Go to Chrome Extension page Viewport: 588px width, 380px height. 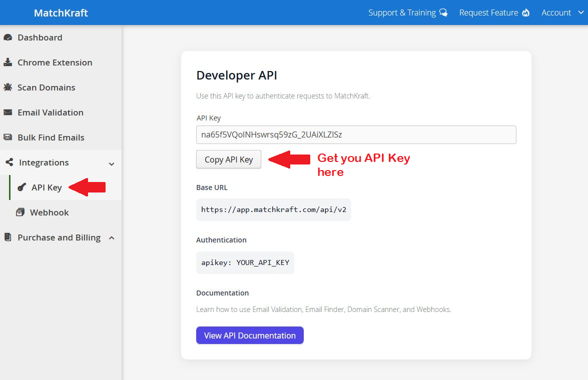click(55, 62)
